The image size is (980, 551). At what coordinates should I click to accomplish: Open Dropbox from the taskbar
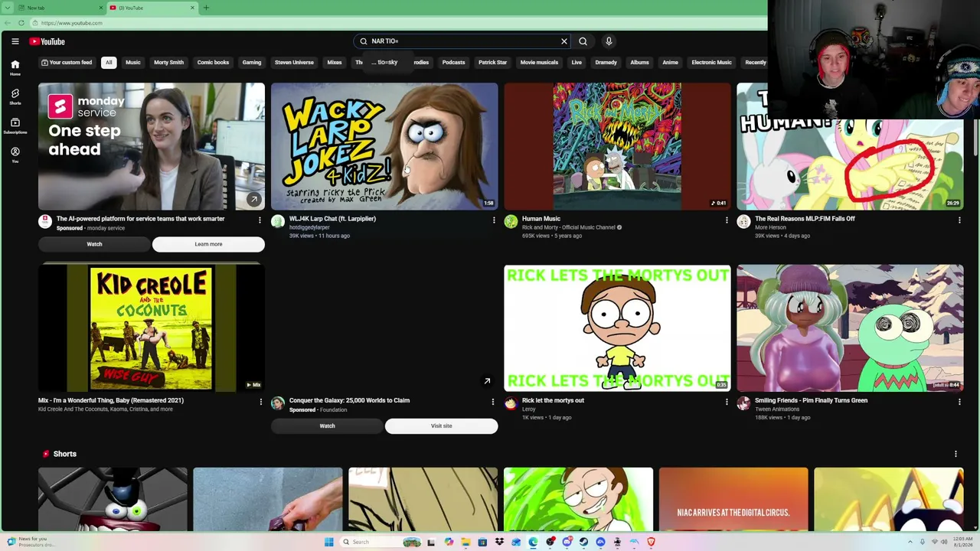pyautogui.click(x=499, y=542)
